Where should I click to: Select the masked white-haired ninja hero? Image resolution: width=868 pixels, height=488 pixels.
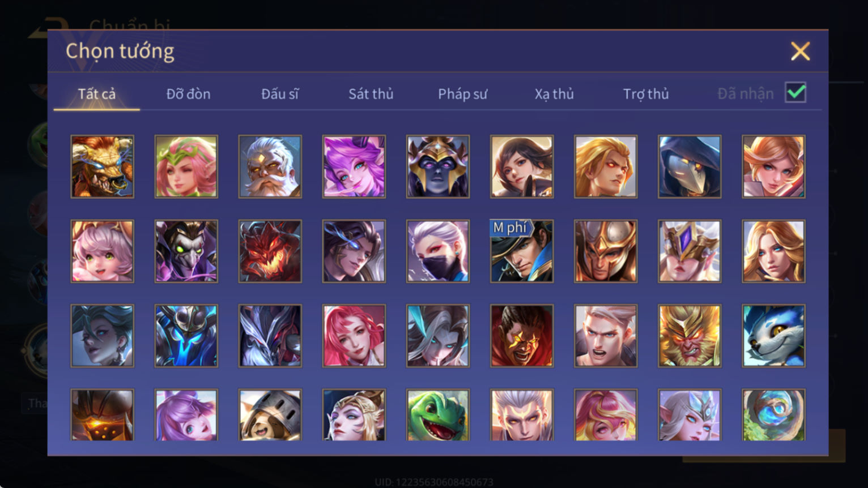[x=438, y=251]
